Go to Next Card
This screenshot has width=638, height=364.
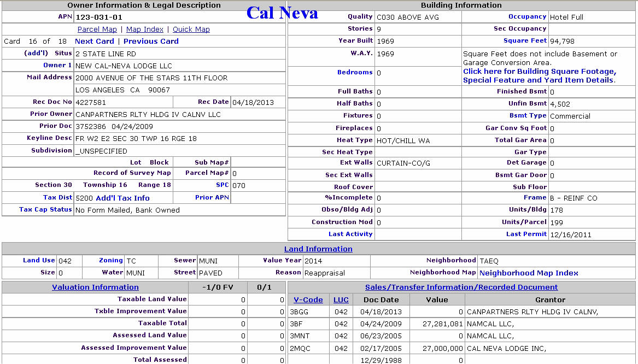95,42
